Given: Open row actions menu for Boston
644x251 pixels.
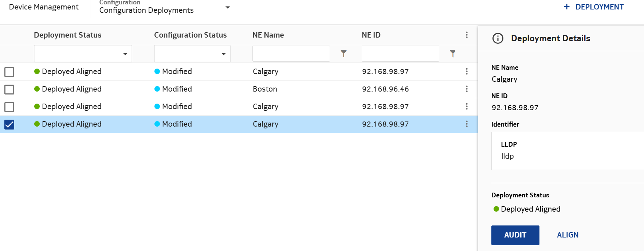Looking at the screenshot, I should point(467,89).
